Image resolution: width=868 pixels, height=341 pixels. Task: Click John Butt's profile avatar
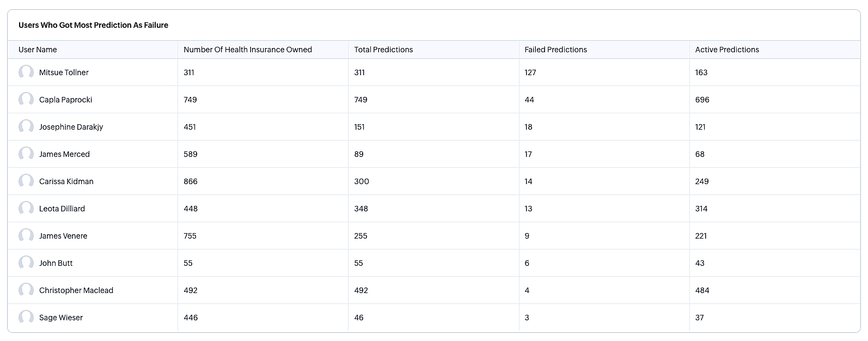click(26, 263)
